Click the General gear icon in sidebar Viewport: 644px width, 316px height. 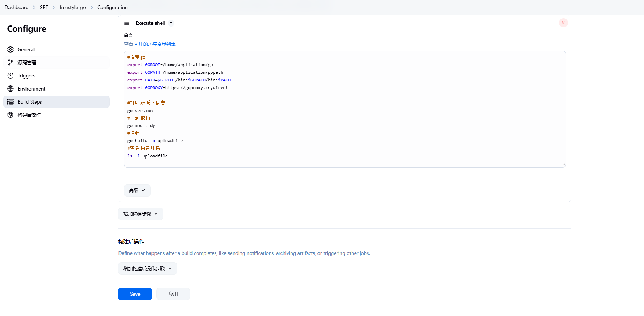(x=11, y=49)
